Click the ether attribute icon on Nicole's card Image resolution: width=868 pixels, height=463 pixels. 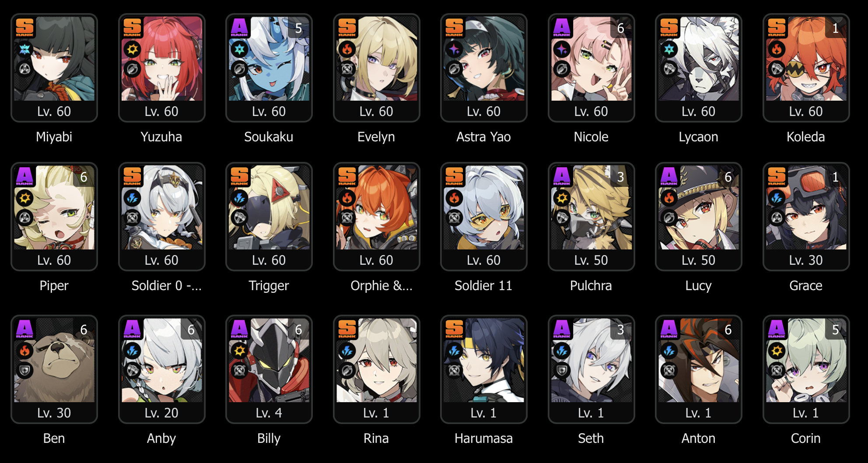tap(562, 49)
